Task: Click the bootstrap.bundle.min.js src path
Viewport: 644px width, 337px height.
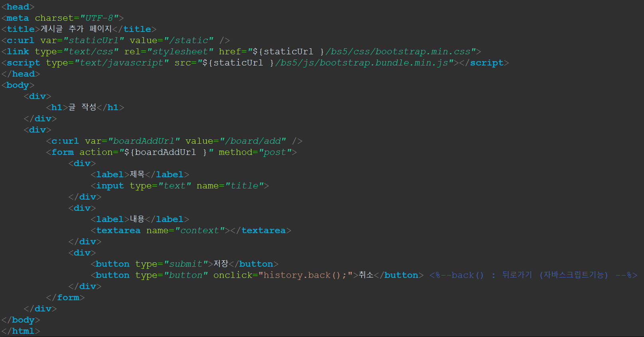Action: (362, 63)
